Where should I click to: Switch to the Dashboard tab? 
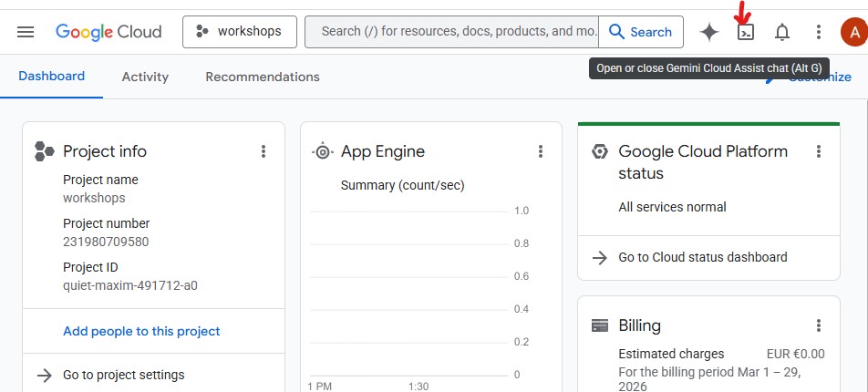pyautogui.click(x=51, y=77)
